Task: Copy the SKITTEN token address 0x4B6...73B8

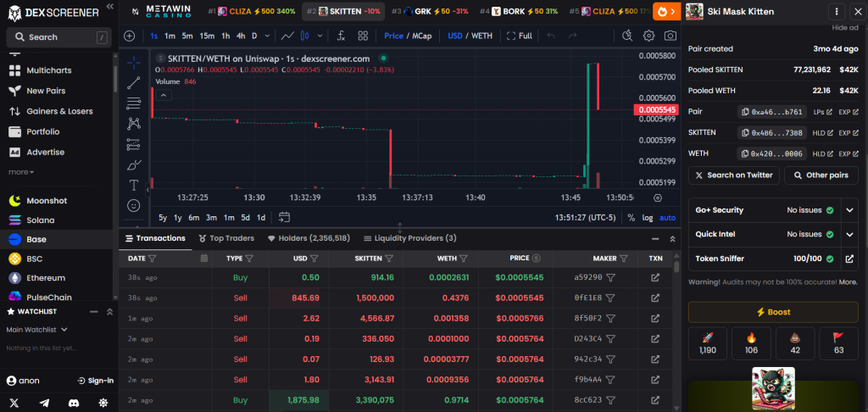Action: click(771, 133)
